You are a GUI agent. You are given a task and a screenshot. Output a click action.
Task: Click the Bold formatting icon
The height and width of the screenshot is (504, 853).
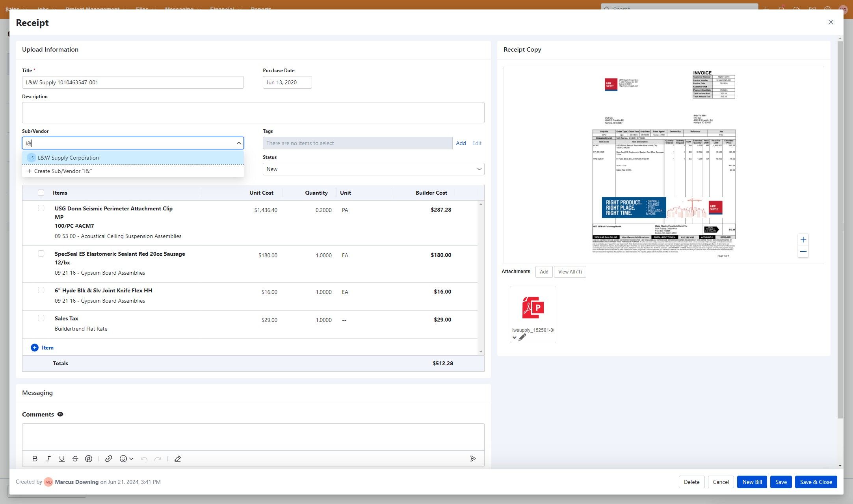coord(35,459)
